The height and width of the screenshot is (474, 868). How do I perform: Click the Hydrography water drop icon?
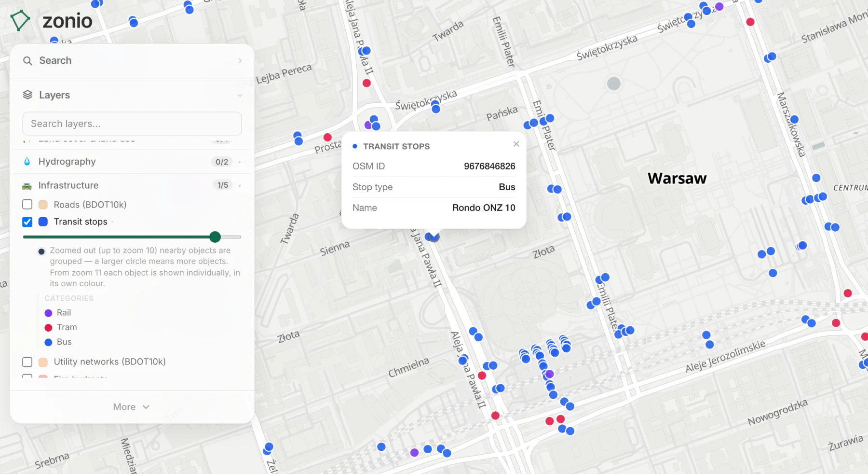tap(27, 161)
